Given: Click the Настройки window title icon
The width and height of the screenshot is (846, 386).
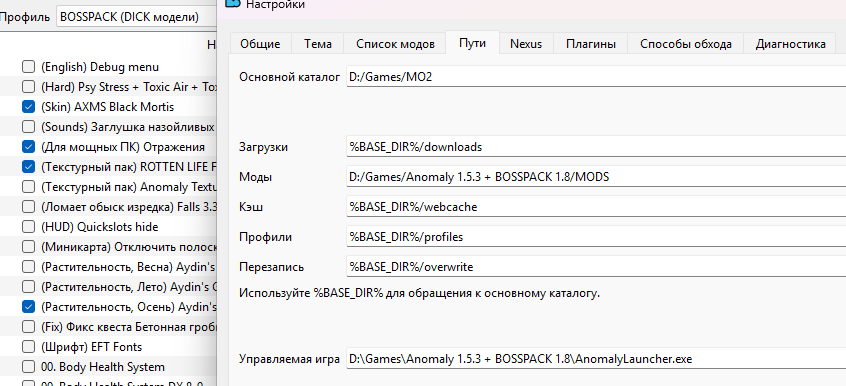Looking at the screenshot, I should [233, 3].
